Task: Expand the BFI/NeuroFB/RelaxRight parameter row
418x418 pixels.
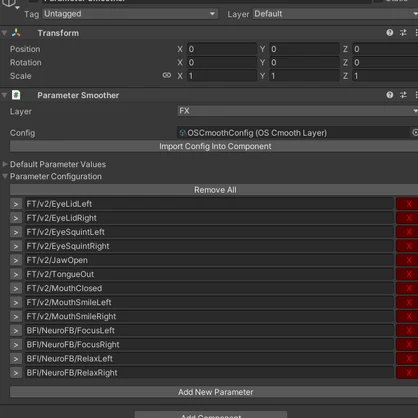Action: [x=16, y=373]
